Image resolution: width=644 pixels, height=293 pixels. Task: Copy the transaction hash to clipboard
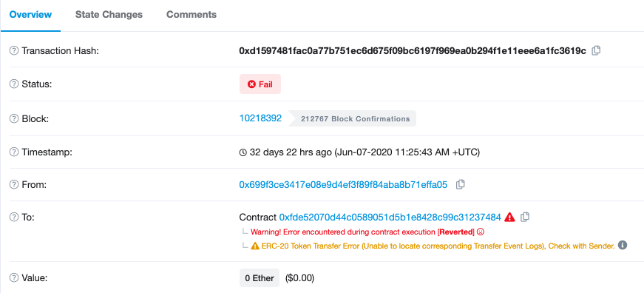click(596, 51)
